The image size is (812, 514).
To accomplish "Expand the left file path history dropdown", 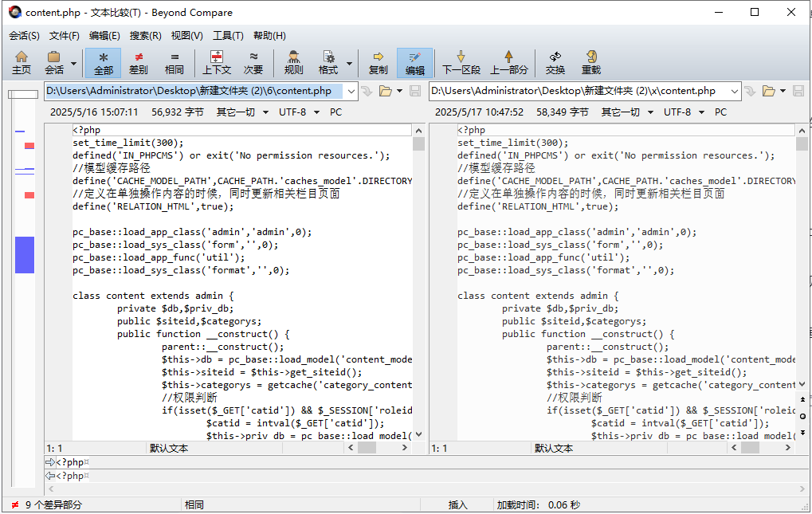I will pyautogui.click(x=351, y=92).
